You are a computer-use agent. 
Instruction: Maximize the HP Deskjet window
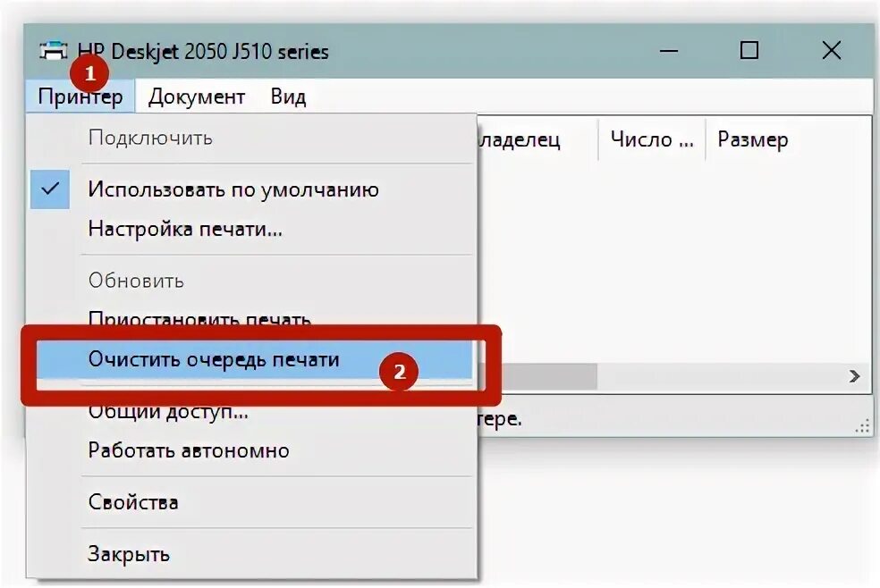749,51
